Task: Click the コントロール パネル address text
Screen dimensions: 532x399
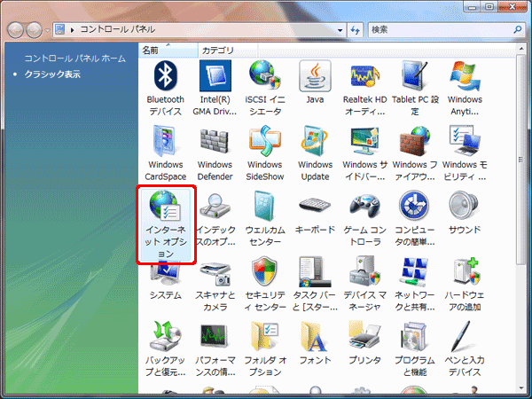Action: pos(117,29)
